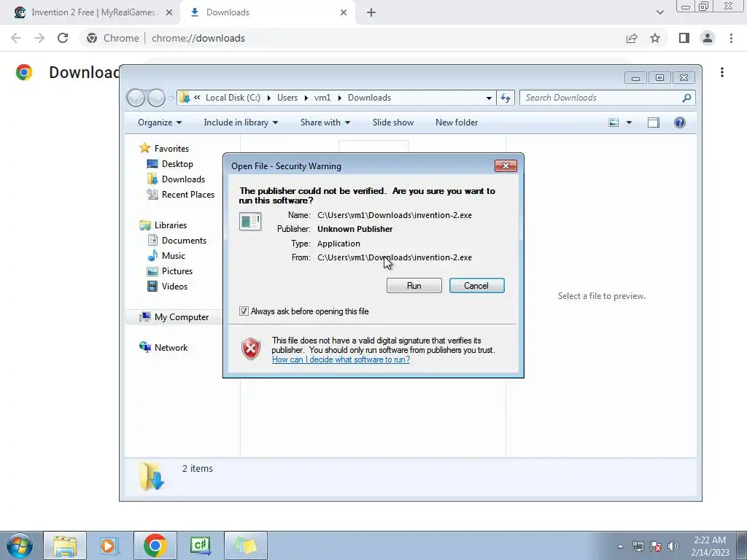The height and width of the screenshot is (560, 747).
Task: Click the search magnifier icon in Explorer
Action: [686, 98]
